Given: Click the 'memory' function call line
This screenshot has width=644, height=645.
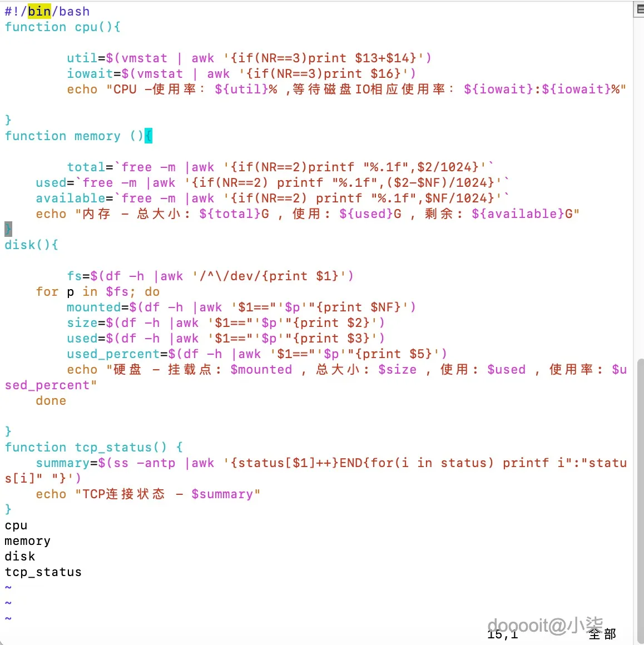Looking at the screenshot, I should point(28,541).
